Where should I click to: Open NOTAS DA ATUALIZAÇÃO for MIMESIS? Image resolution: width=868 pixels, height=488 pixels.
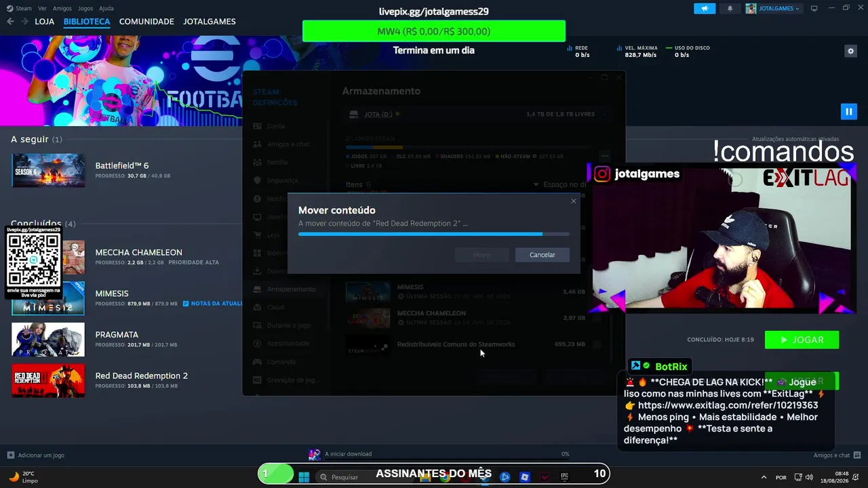(212, 304)
